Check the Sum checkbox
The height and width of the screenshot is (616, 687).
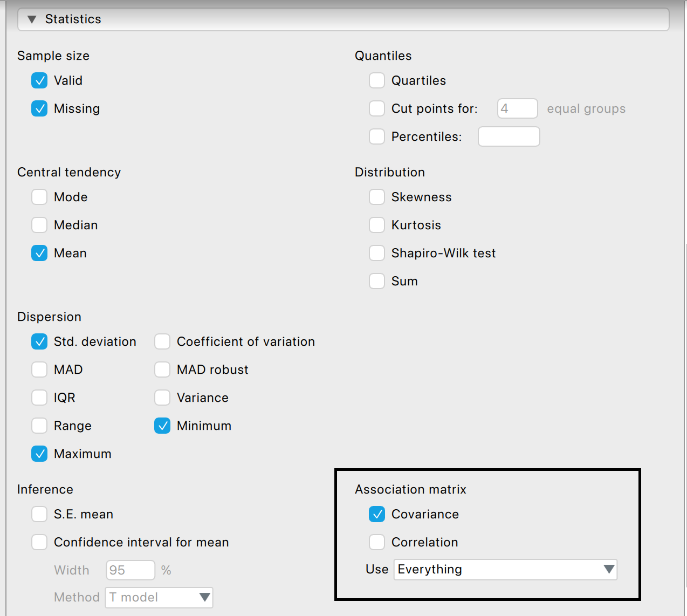[x=377, y=281]
